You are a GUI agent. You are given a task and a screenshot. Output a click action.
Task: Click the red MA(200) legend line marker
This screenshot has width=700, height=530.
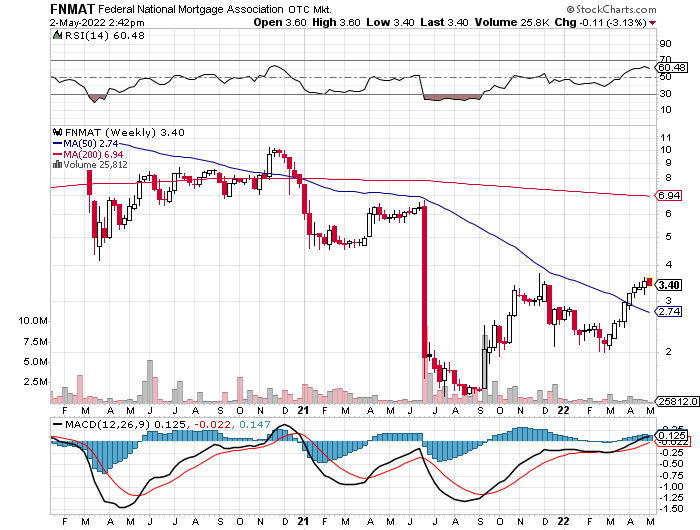pos(57,154)
